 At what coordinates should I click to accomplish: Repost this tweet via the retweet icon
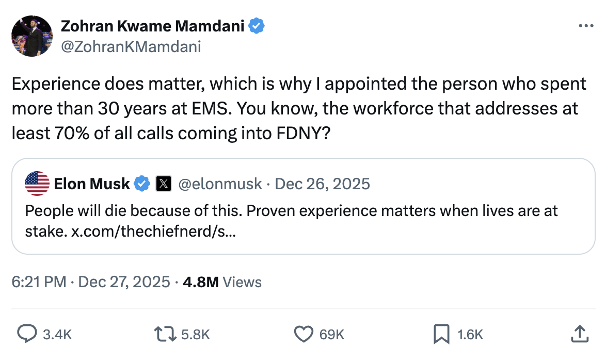tap(166, 334)
